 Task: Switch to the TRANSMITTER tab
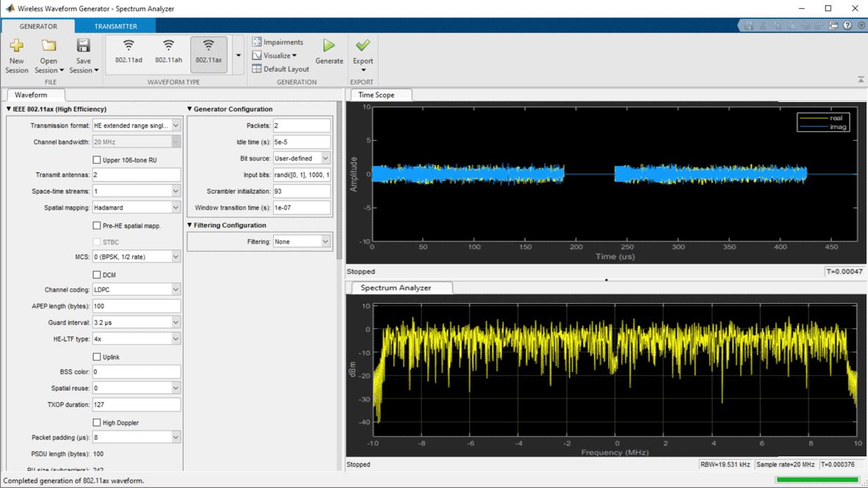tap(115, 26)
